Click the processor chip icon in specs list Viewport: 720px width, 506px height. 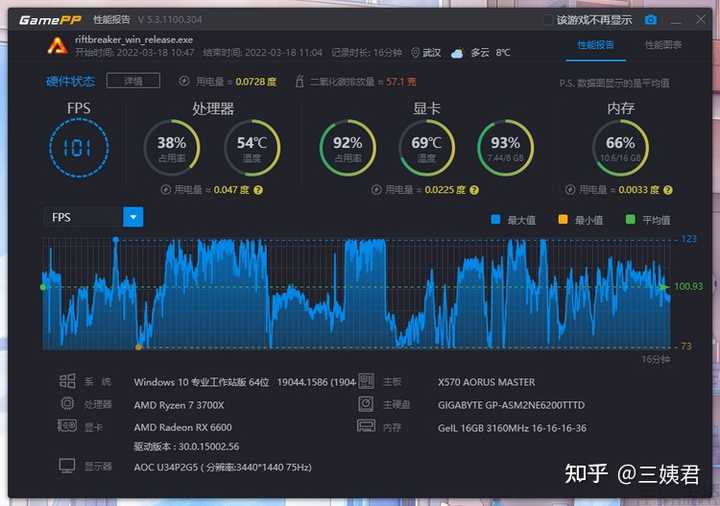[x=68, y=403]
